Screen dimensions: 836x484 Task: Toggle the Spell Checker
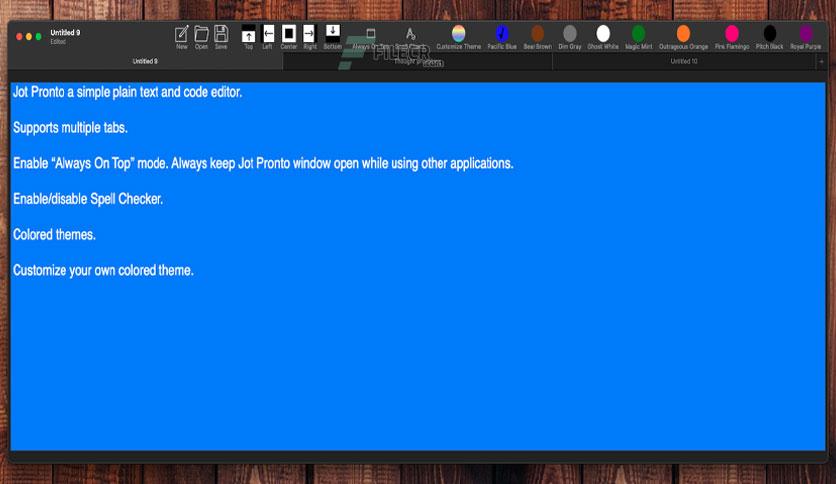tap(410, 34)
